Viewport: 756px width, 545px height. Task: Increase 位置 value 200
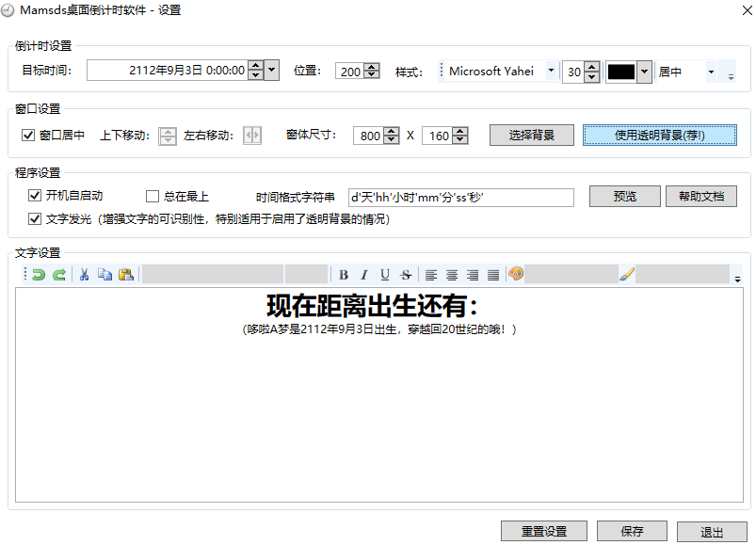[372, 67]
